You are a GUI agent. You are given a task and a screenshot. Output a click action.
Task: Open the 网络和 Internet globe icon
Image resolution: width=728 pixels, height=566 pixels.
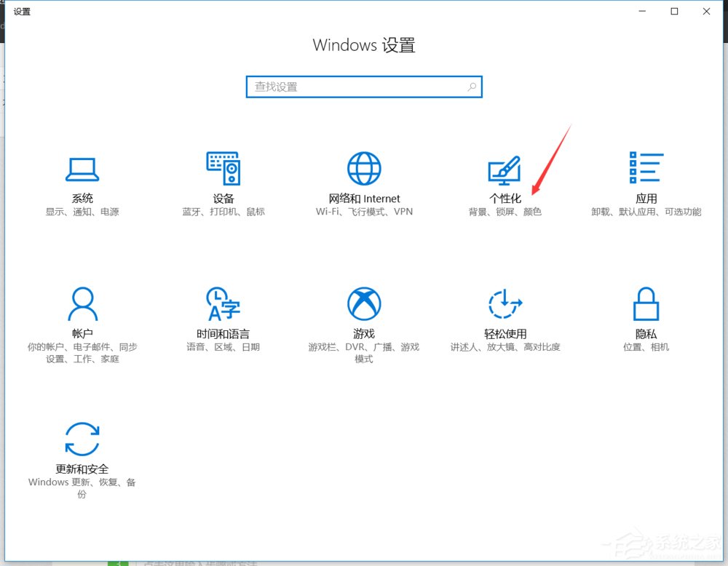coord(364,167)
